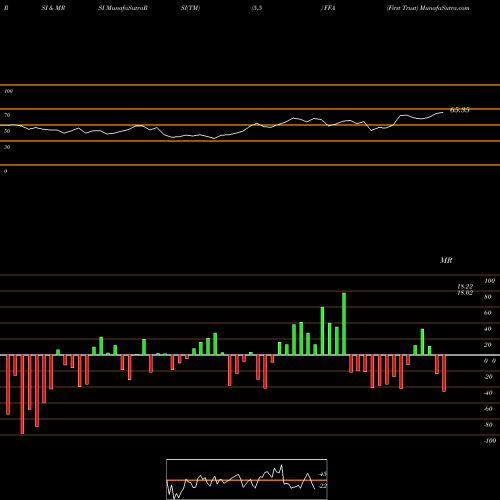This screenshot has height=500, width=500.
Task: Click the RSI axis label 100
Action: point(8,91)
